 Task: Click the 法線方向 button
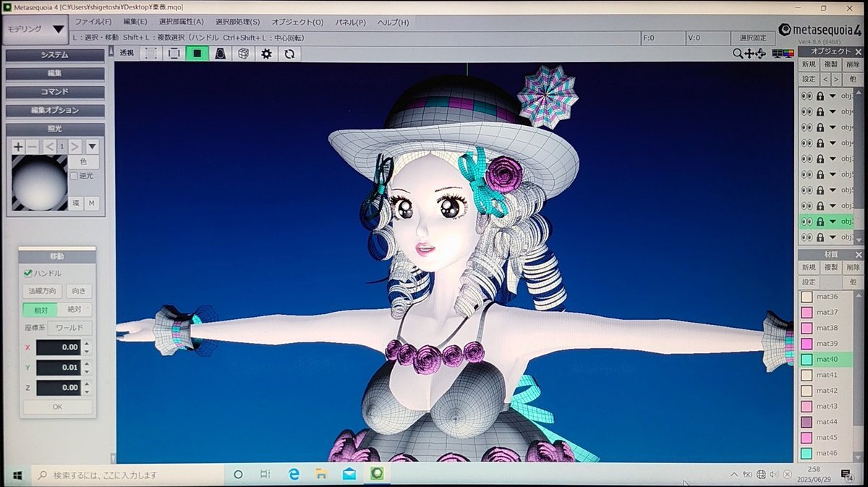pyautogui.click(x=43, y=291)
